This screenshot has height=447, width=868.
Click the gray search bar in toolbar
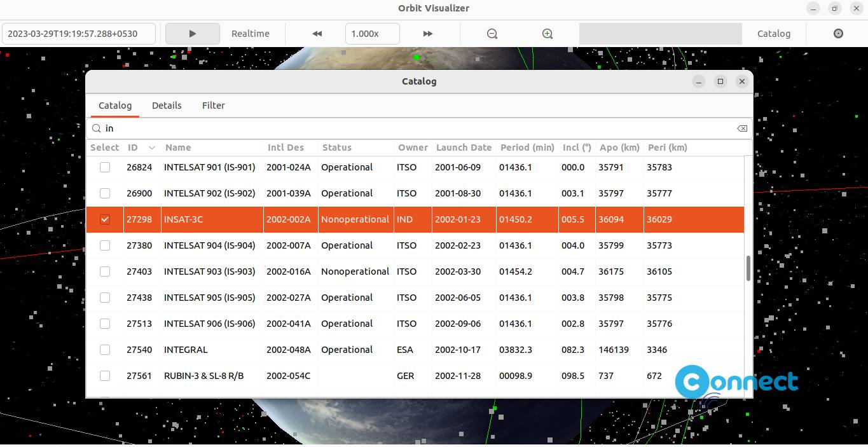660,34
